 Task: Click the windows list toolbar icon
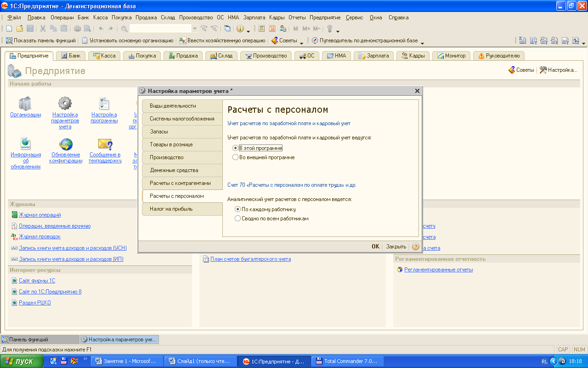227,29
